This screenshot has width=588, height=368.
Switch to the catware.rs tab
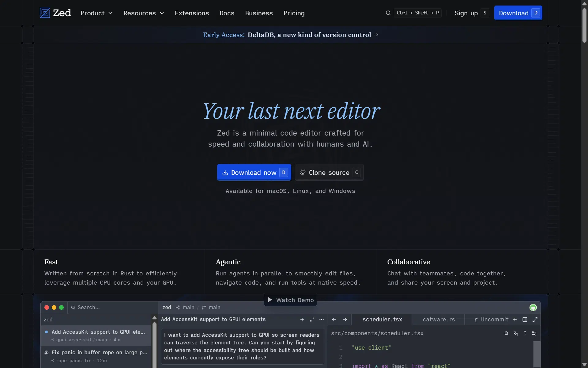(439, 320)
